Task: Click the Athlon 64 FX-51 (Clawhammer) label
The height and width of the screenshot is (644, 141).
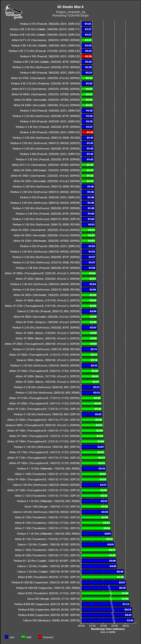Action: [x=46, y=165]
